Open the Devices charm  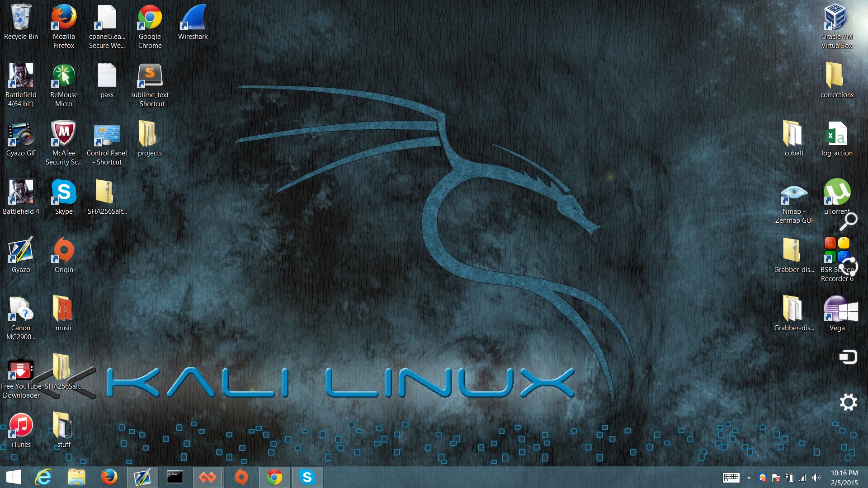849,357
